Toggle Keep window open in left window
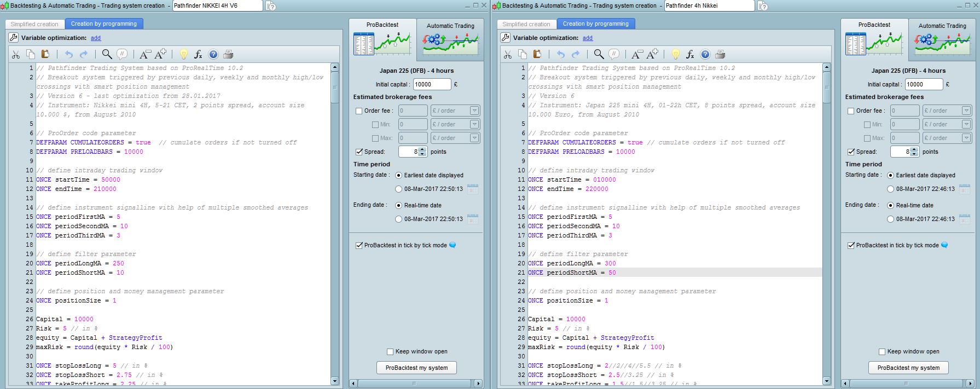 pyautogui.click(x=390, y=352)
